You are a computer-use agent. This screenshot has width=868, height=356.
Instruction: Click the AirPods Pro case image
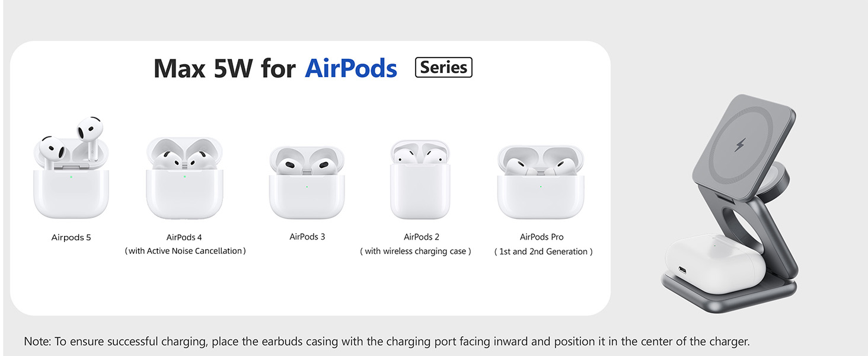pos(541,182)
